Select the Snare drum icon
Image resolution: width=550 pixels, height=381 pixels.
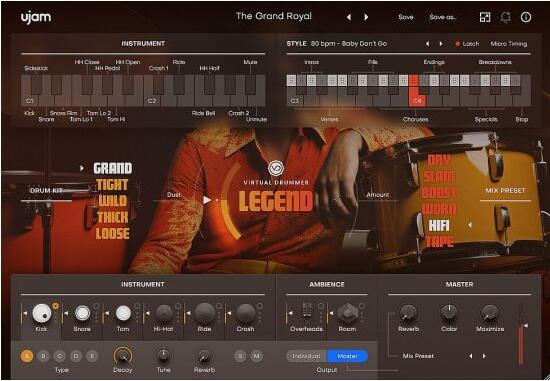coord(82,313)
